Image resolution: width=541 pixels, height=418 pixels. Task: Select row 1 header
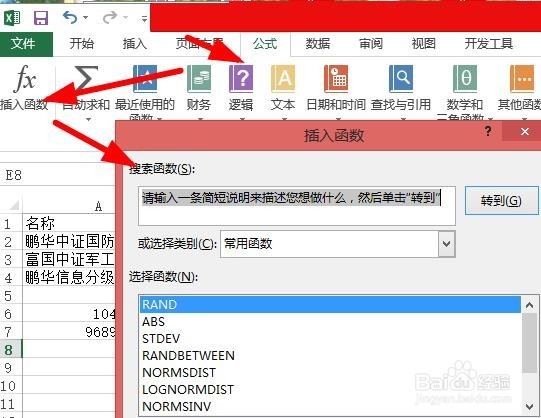(11, 224)
